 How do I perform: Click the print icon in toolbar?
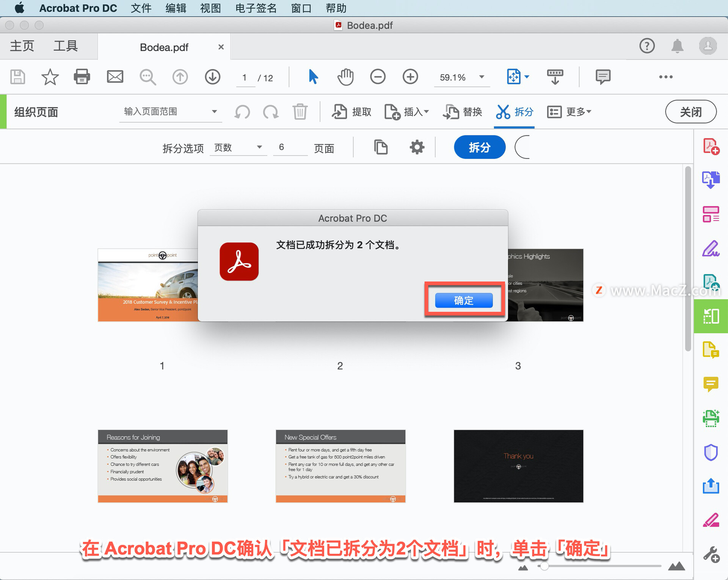pos(82,77)
